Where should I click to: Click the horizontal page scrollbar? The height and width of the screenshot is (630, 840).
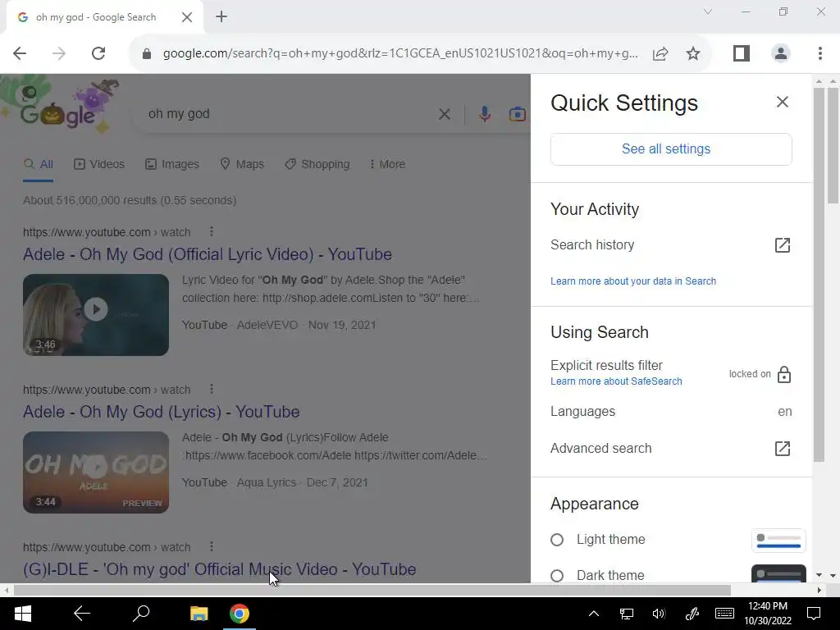372,591
